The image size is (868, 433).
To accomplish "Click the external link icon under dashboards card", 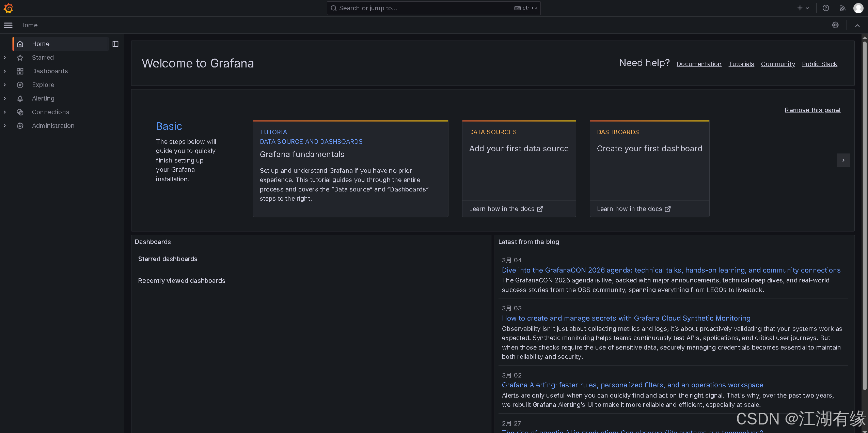I will pyautogui.click(x=668, y=209).
